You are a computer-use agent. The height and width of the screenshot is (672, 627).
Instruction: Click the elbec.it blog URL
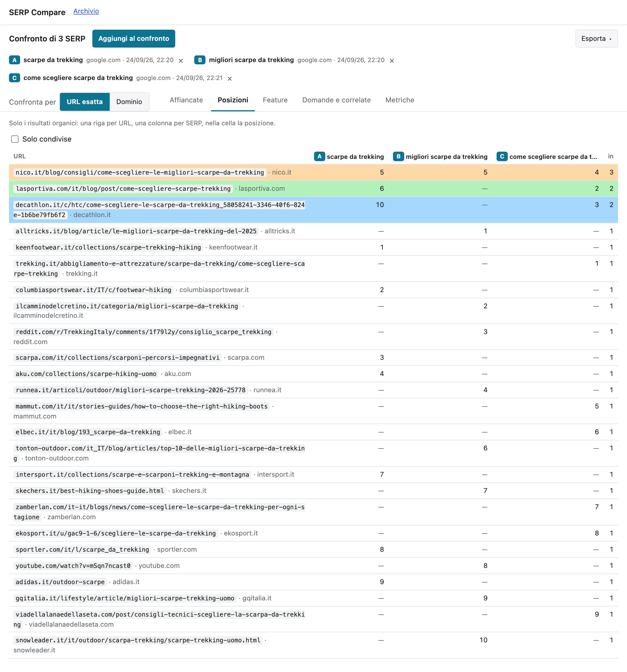tap(88, 432)
